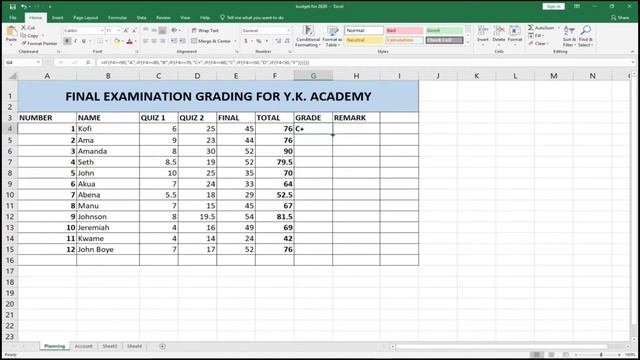Viewport: 640px width, 360px height.
Task: Add a new sheet with plus icon
Action: click(162, 346)
